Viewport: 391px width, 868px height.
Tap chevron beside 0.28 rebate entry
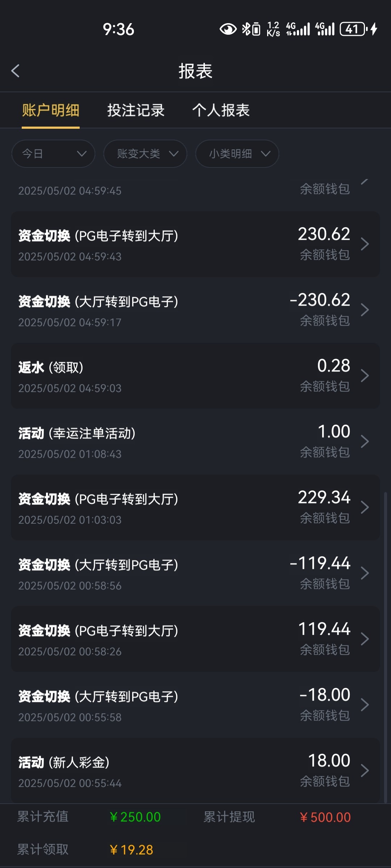coord(365,376)
